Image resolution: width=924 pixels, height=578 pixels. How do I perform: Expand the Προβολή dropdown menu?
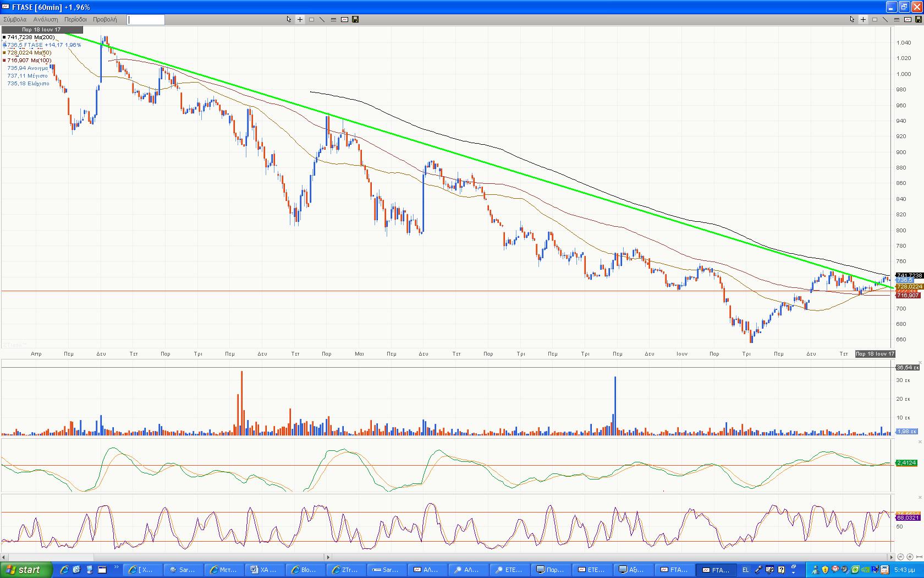pos(105,19)
